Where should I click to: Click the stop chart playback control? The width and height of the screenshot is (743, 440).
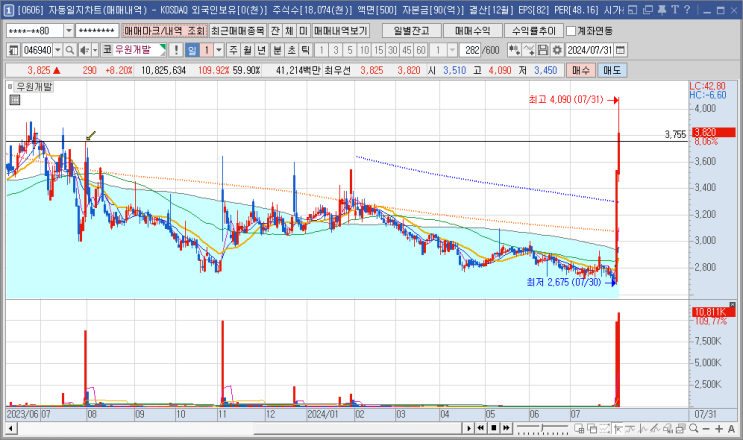tap(493, 428)
